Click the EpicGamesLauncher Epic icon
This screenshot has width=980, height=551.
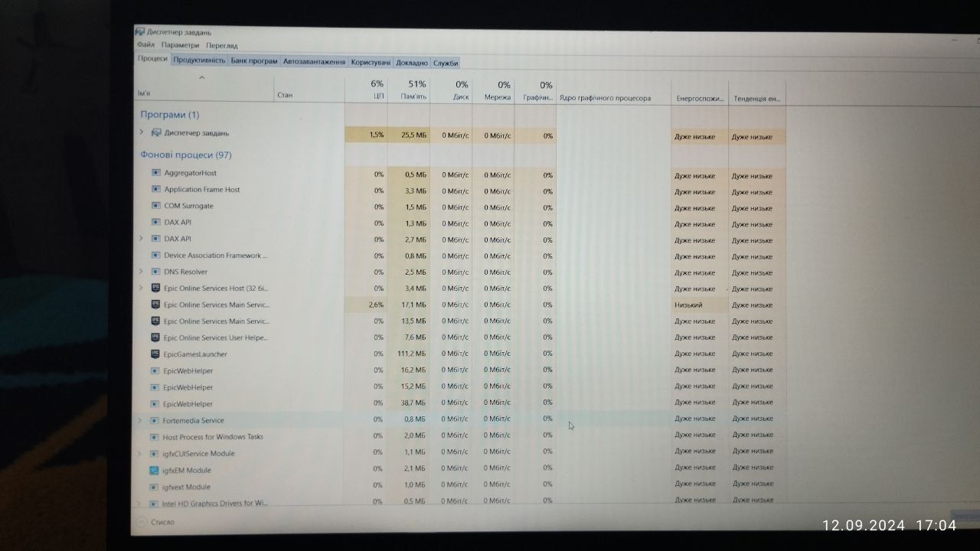155,354
